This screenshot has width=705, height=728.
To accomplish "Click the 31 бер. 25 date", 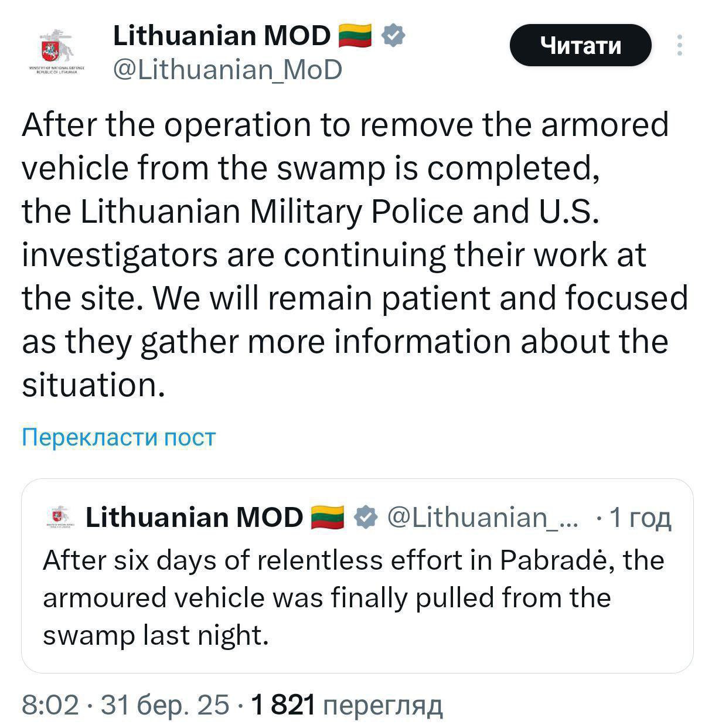I will 165,705.
